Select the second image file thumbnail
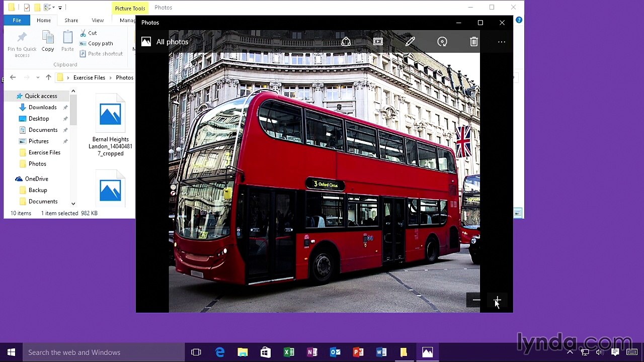 tap(110, 189)
